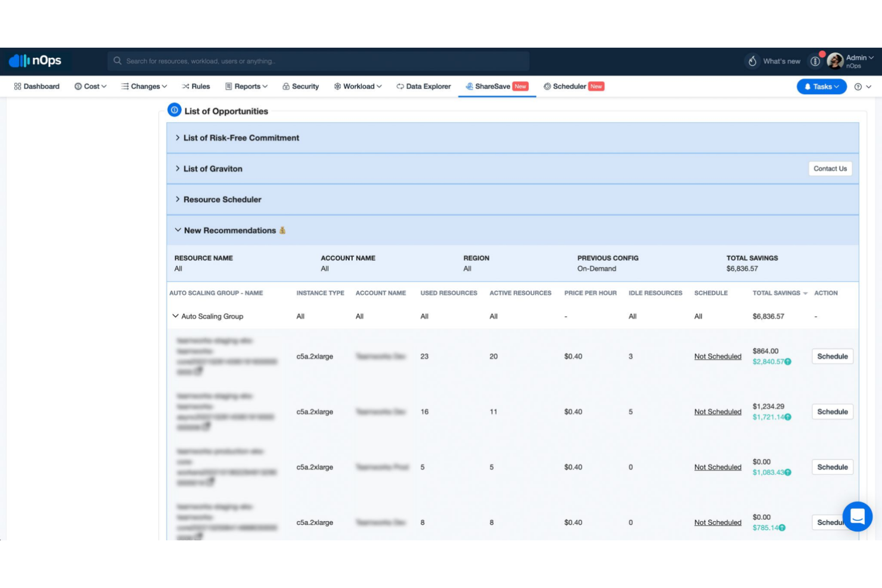Open the Cost dropdown menu
The image size is (882, 588).
(91, 86)
